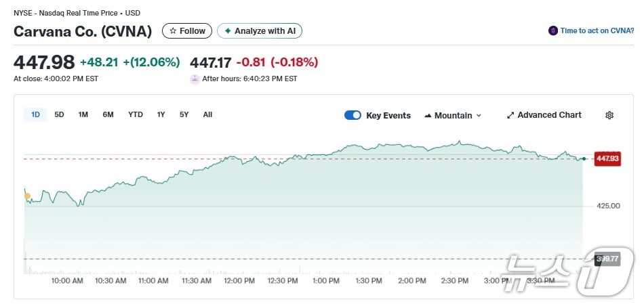The height and width of the screenshot is (306, 644).
Task: Click the red 447.93 price label
Action: [x=607, y=158]
